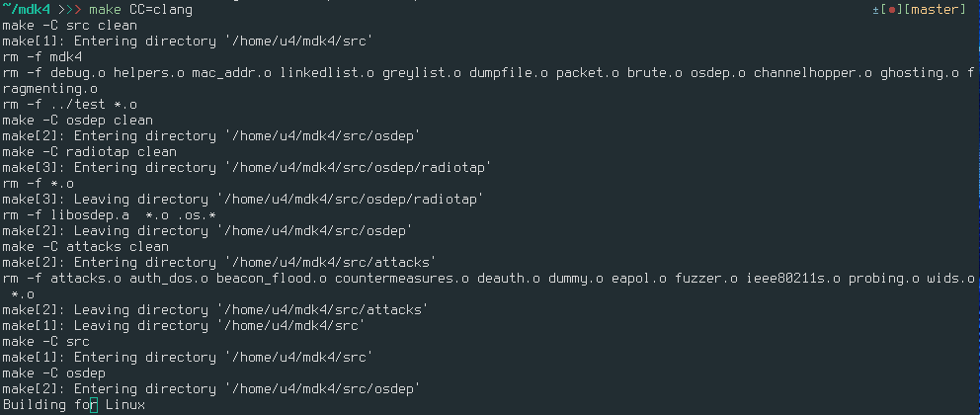Click the red dot git status indicator
This screenshot has width=980, height=415.
pyautogui.click(x=892, y=10)
